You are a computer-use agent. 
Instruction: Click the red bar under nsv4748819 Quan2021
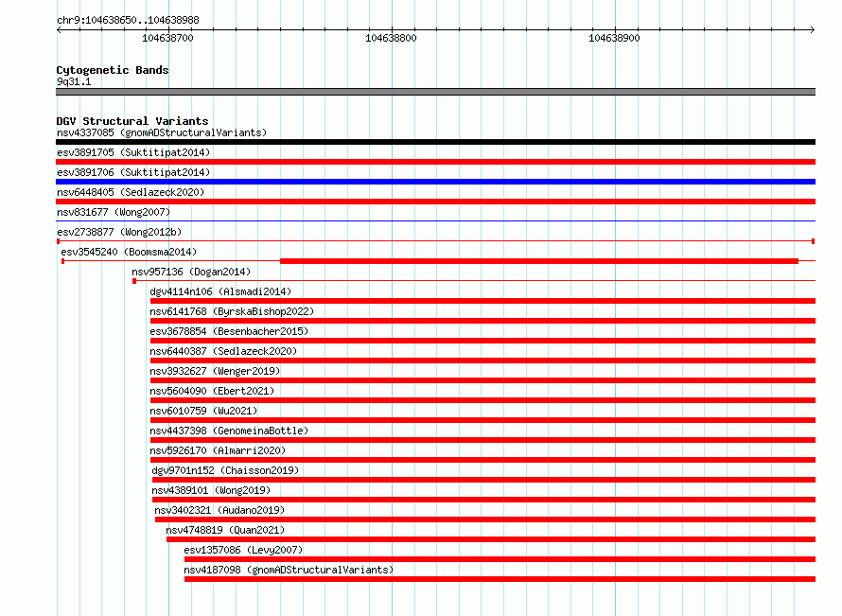click(x=491, y=539)
